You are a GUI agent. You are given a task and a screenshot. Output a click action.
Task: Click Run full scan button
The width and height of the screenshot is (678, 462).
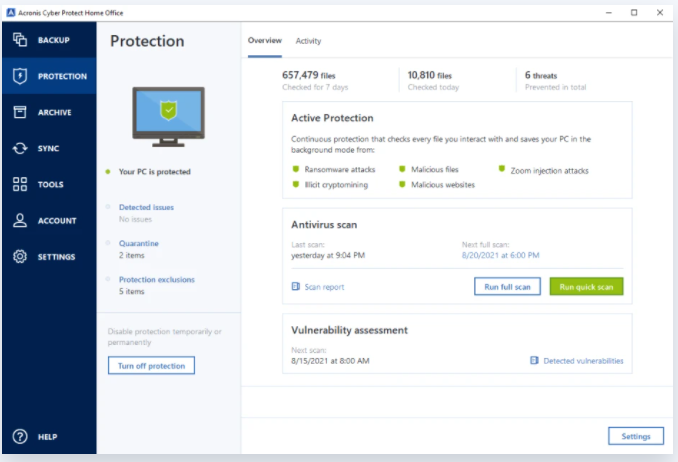click(x=507, y=286)
